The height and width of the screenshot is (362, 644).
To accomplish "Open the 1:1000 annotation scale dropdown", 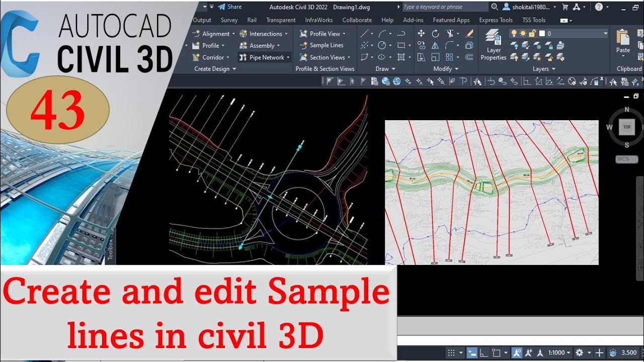I will (558, 352).
